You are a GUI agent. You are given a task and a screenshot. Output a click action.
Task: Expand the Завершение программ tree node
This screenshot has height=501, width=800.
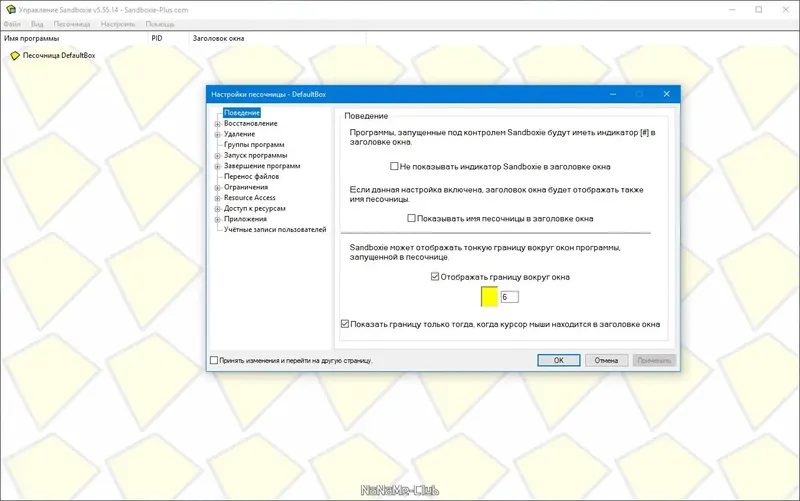218,166
